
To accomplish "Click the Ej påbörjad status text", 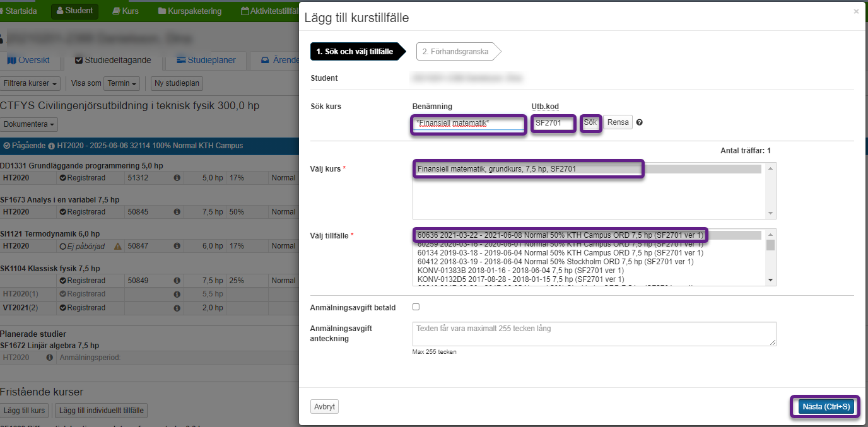I will point(86,246).
